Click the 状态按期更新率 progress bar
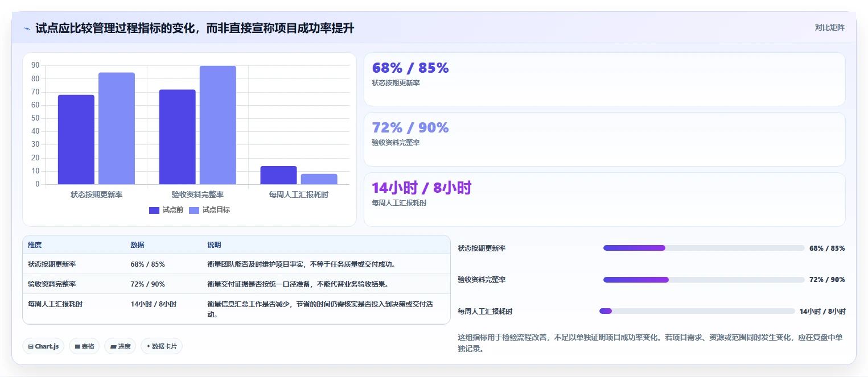 [704, 248]
